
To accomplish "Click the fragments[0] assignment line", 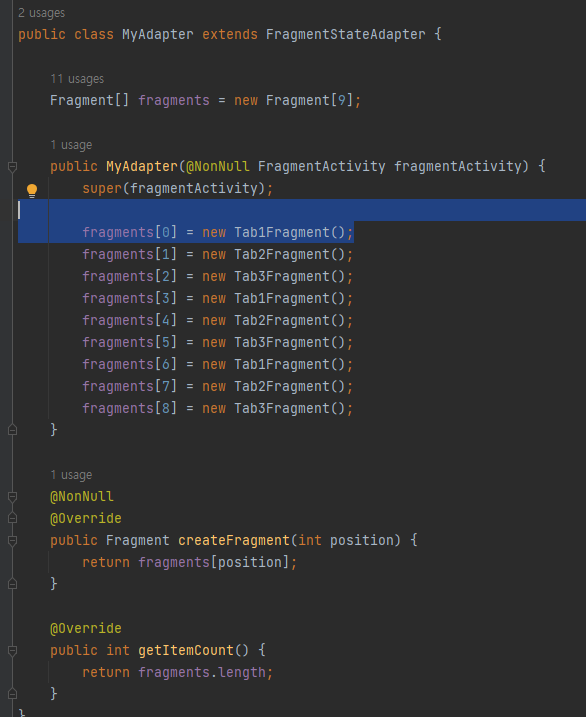I will (x=218, y=232).
